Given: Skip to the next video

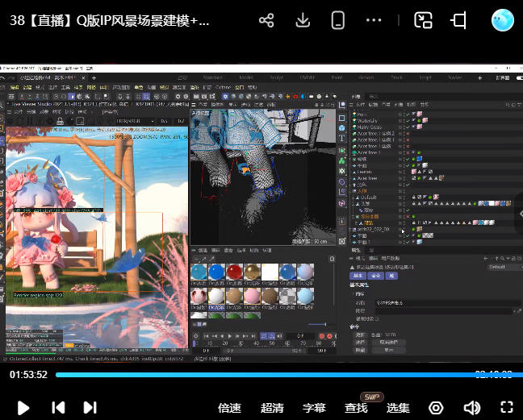Looking at the screenshot, I should [x=90, y=408].
